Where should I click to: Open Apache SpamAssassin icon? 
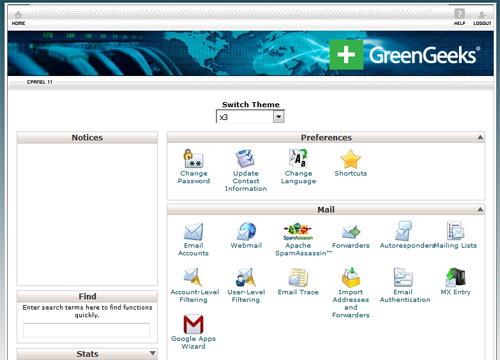[298, 232]
